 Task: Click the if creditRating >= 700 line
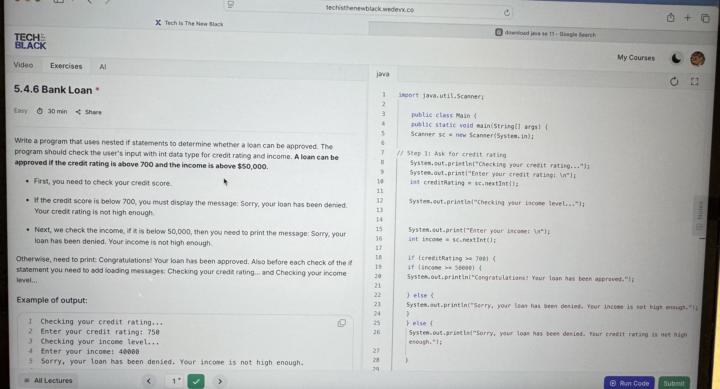coord(451,258)
